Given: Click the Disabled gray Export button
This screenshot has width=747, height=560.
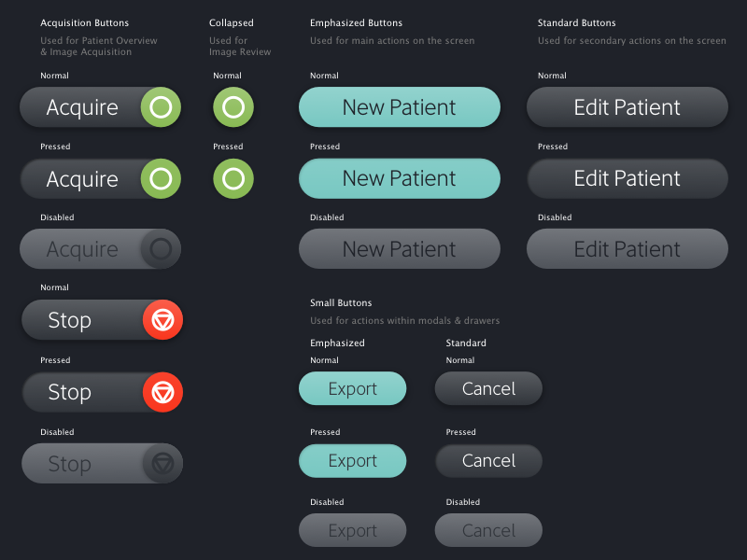Looking at the screenshot, I should tap(353, 530).
